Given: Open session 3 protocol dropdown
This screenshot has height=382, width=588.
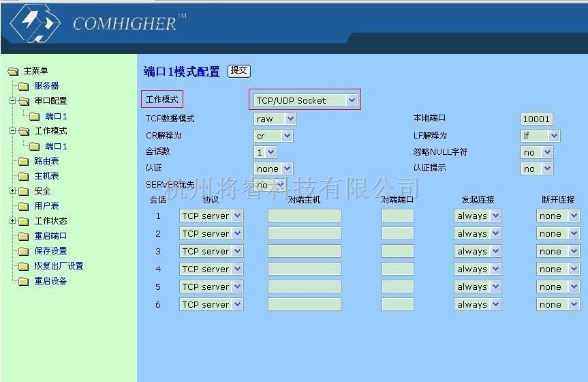Looking at the screenshot, I should tap(211, 251).
